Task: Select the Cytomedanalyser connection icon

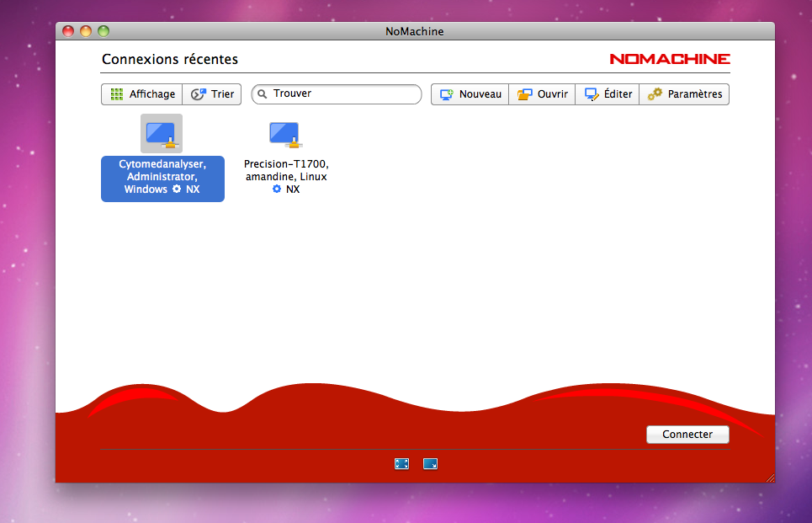Action: [162, 134]
